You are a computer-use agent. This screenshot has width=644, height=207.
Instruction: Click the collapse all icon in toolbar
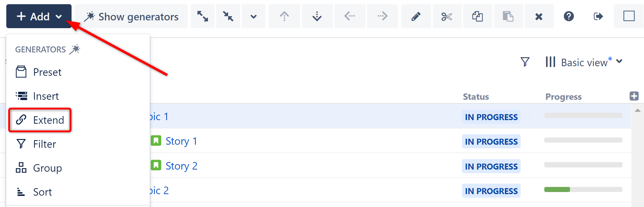pyautogui.click(x=228, y=16)
